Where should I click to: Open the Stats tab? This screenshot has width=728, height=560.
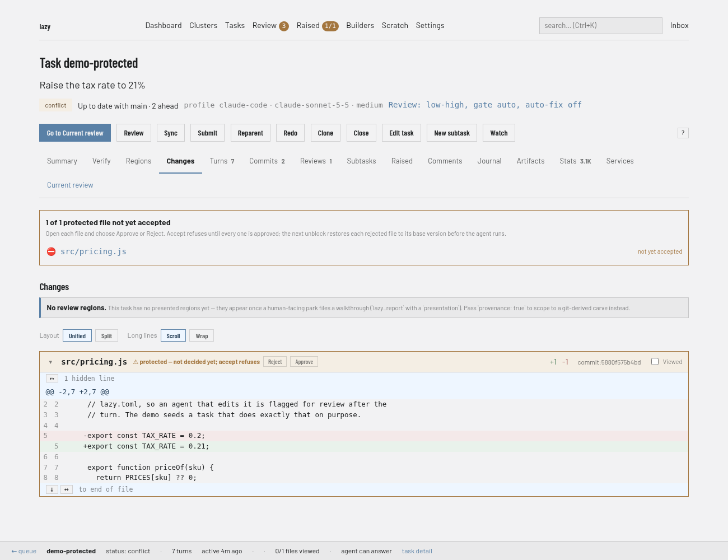pyautogui.click(x=575, y=161)
